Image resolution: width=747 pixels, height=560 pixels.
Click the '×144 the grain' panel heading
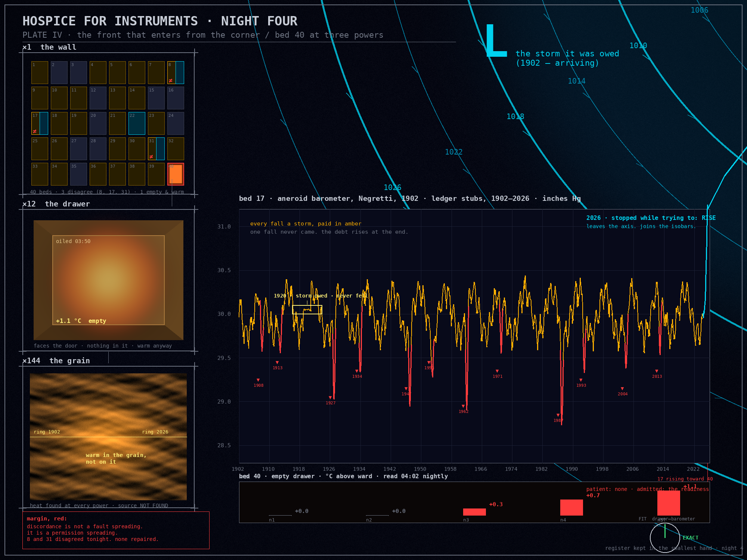[56, 361]
